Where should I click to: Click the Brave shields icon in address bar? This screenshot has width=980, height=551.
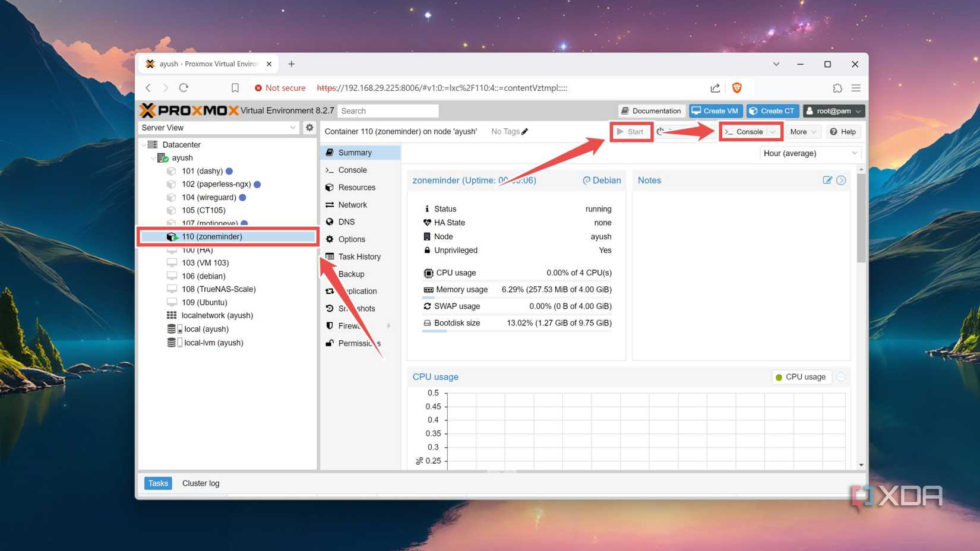(x=736, y=88)
